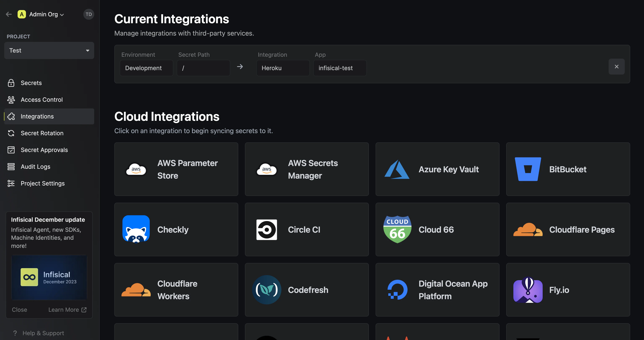Click the yellow A organization logo
This screenshot has width=644, height=340.
point(22,14)
